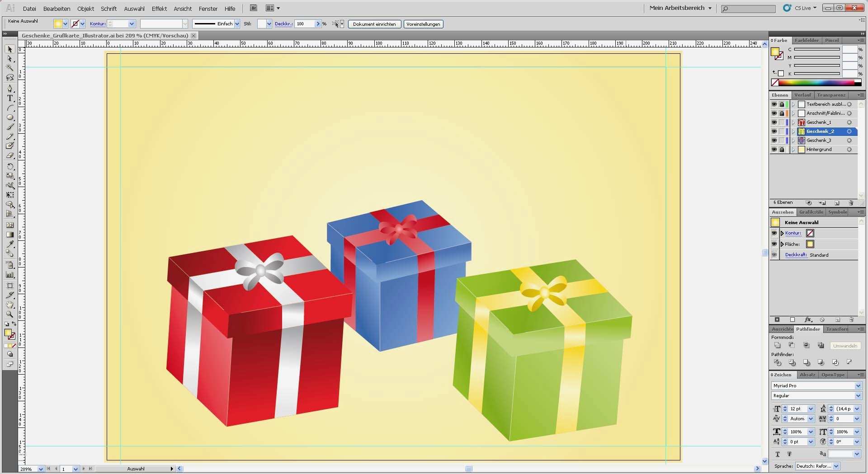Viewport: 868px width, 474px height.
Task: Click the Kontur link in control bar
Action: 98,24
